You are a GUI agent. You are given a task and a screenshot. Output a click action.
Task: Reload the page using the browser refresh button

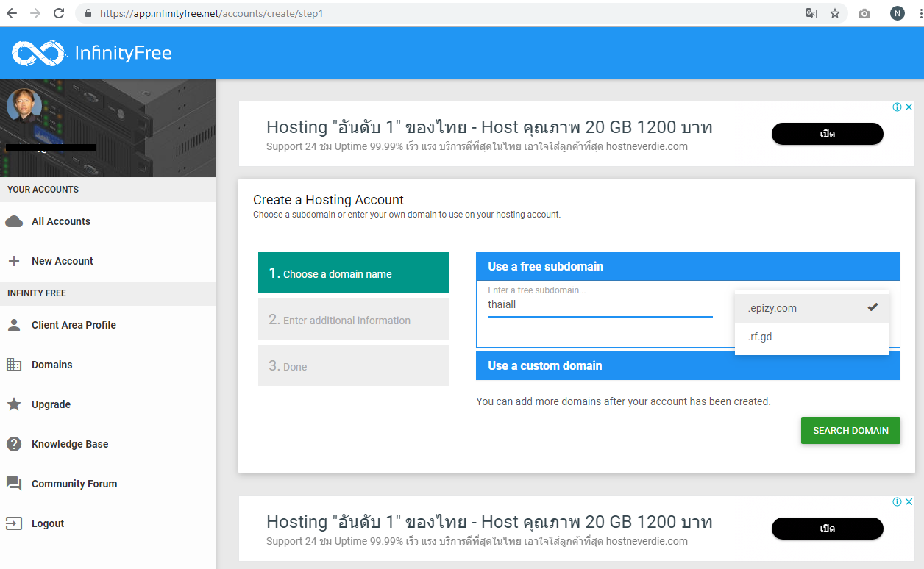pos(60,13)
